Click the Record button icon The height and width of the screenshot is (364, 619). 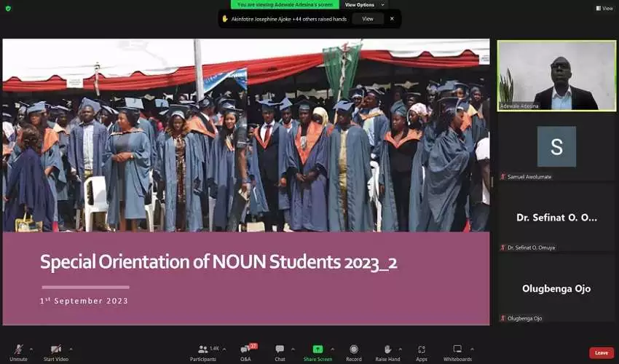pyautogui.click(x=354, y=349)
